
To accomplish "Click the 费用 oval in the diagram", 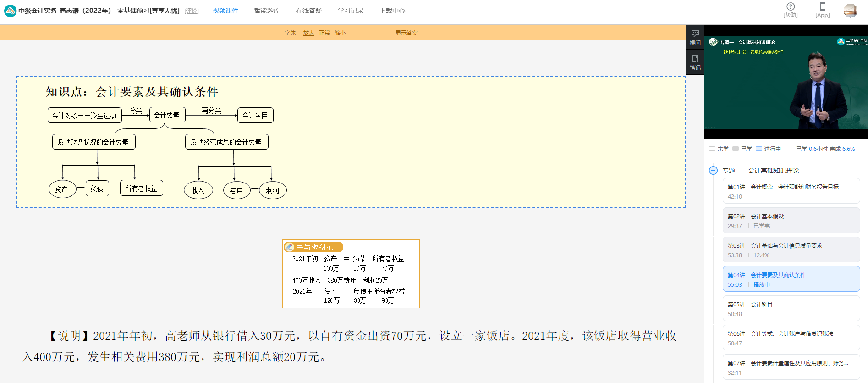I will 237,190.
